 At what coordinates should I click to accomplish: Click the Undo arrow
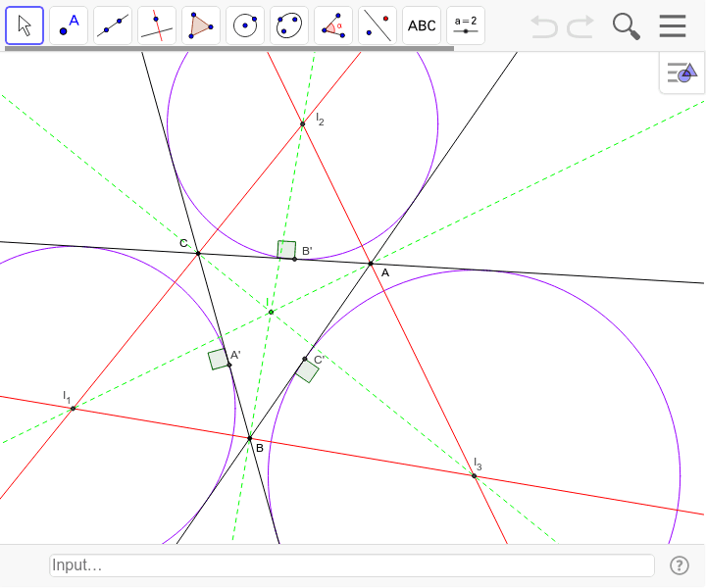544,26
